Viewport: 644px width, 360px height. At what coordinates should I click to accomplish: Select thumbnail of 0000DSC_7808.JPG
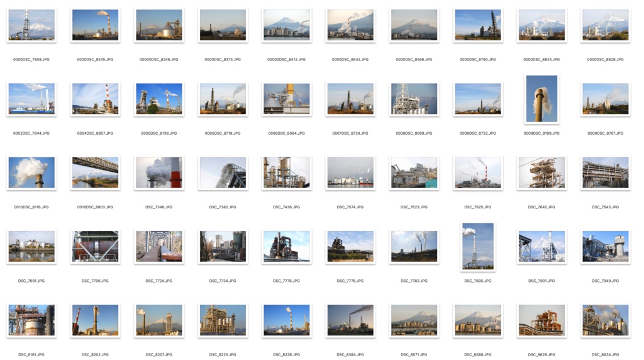31,25
